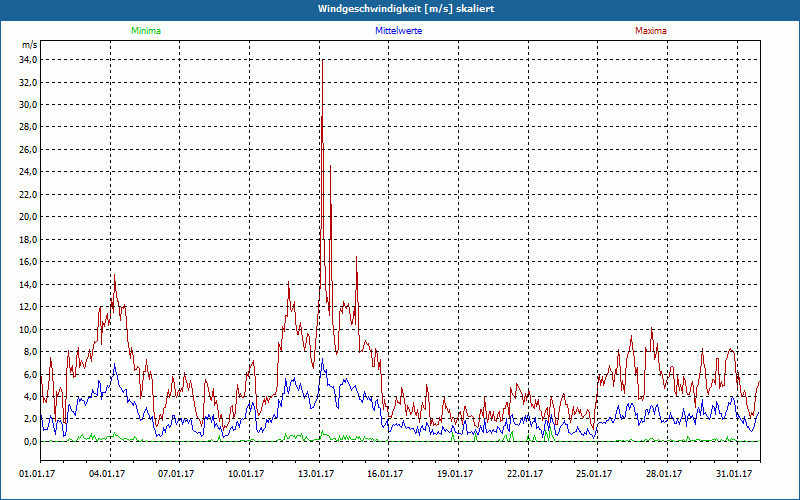This screenshot has width=800, height=500.
Task: Click the Mittelwerte legend label
Action: (398, 31)
